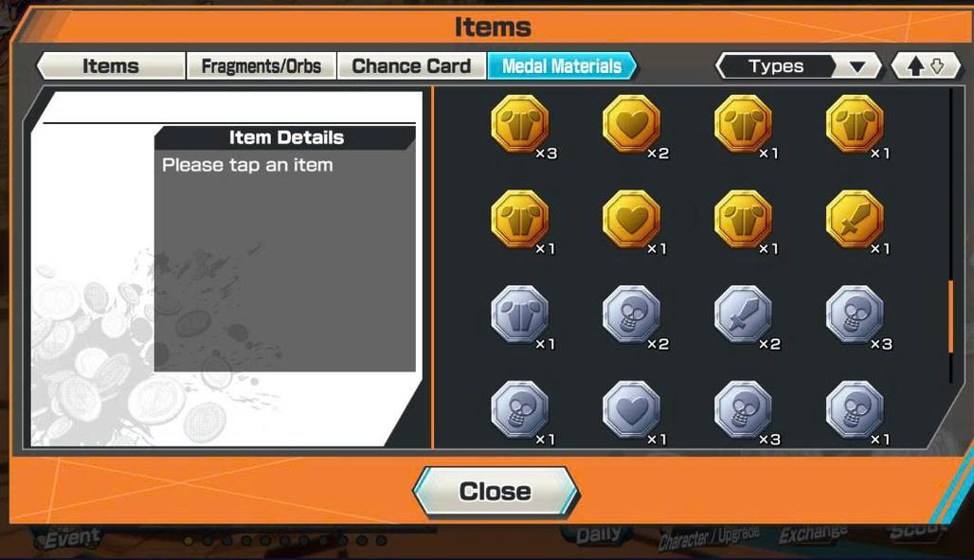974x560 pixels.
Task: Click the Item Details panel
Action: 285,248
